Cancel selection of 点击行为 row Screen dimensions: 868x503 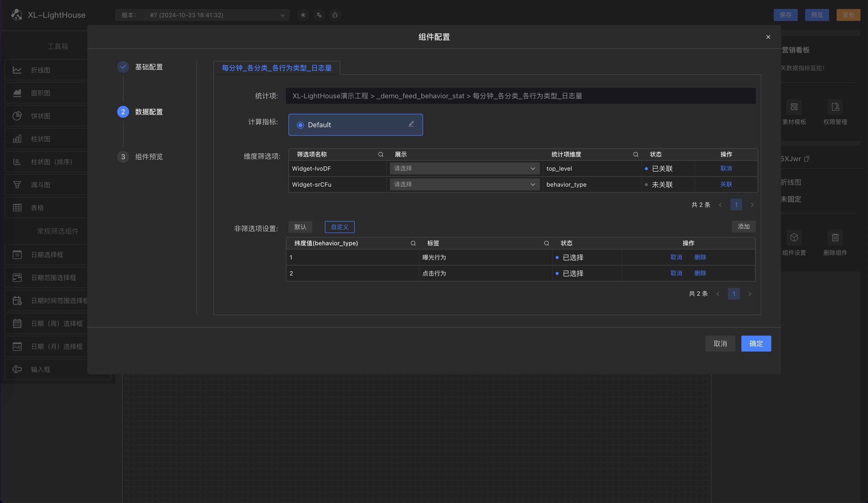tap(676, 273)
